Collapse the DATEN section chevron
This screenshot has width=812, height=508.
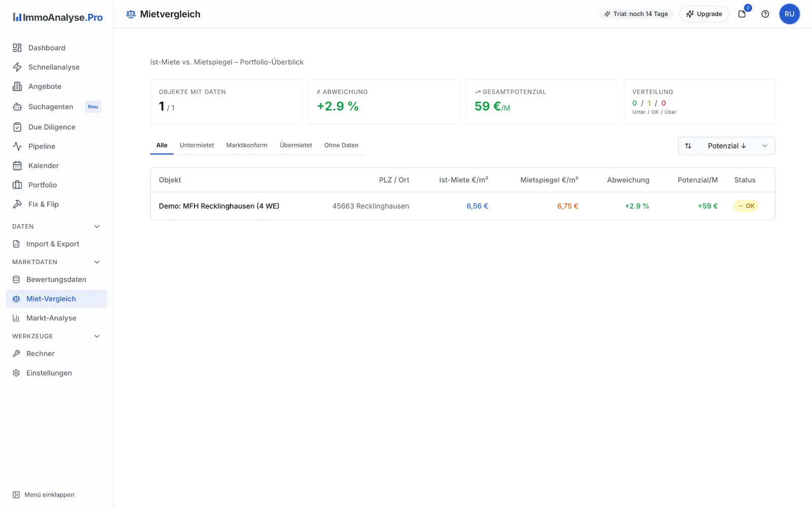pos(97,227)
